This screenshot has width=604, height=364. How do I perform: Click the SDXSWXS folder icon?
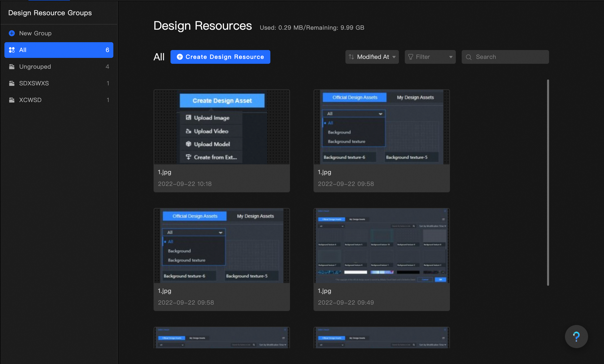pos(12,83)
